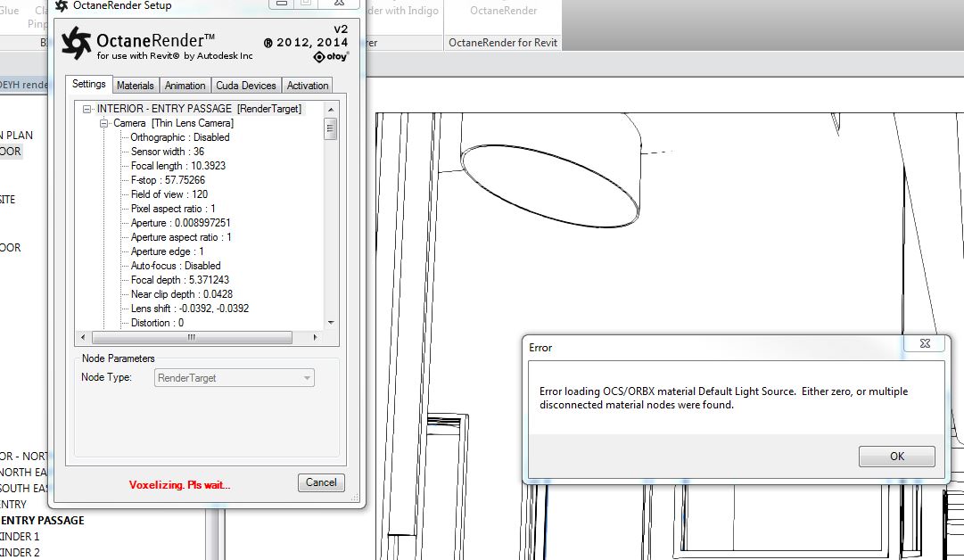Select the Aperture : 0.008997251 row
This screenshot has width=964, height=560.
pos(181,223)
